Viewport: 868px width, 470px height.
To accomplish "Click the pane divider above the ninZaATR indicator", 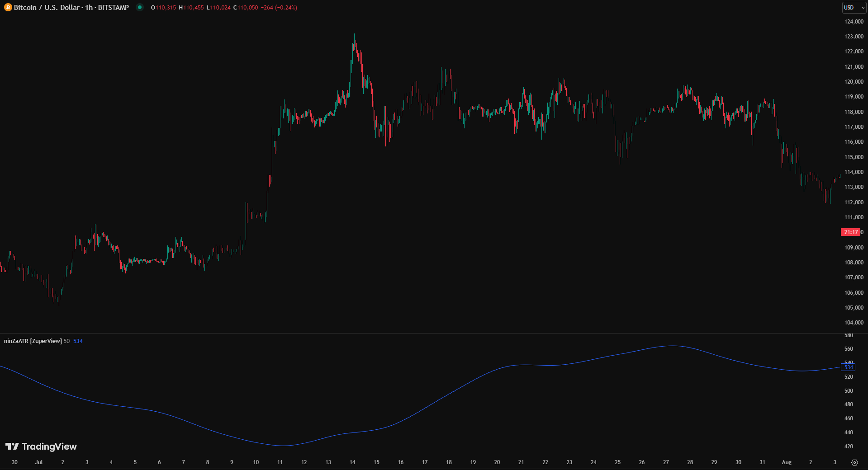I will coord(407,334).
